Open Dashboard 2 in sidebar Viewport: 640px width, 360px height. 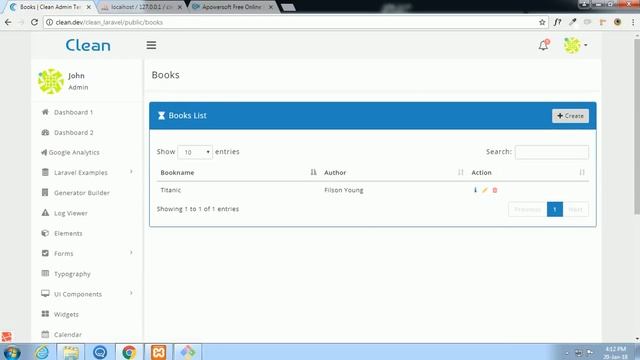pyautogui.click(x=73, y=133)
